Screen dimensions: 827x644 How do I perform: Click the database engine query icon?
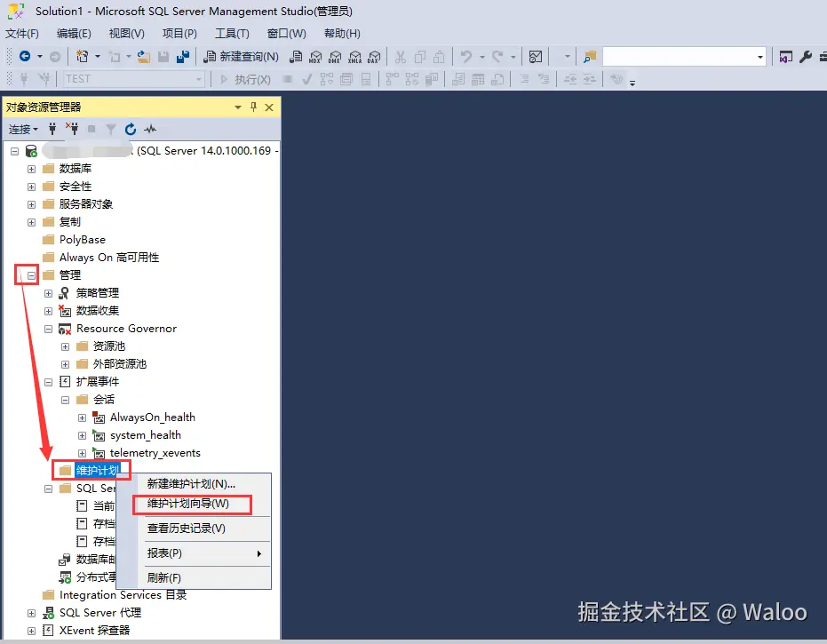(296, 57)
